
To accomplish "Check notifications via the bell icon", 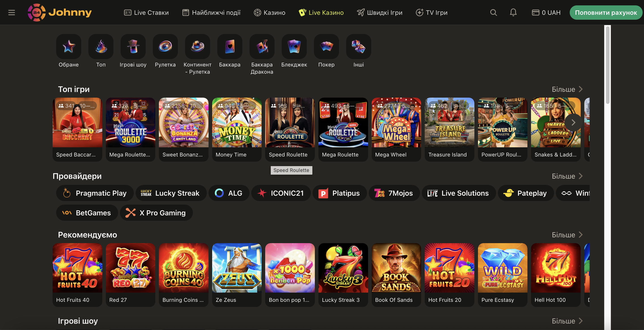I will pyautogui.click(x=513, y=12).
